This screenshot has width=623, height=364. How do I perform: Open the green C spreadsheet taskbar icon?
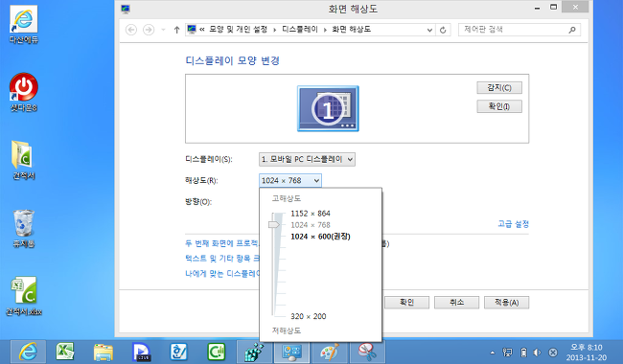pyautogui.click(x=217, y=352)
